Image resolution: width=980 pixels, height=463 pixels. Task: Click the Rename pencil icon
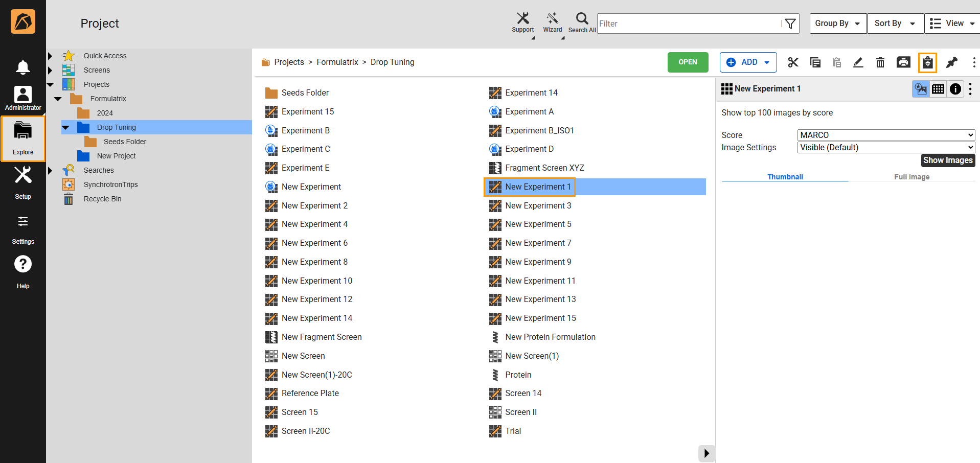coord(858,62)
